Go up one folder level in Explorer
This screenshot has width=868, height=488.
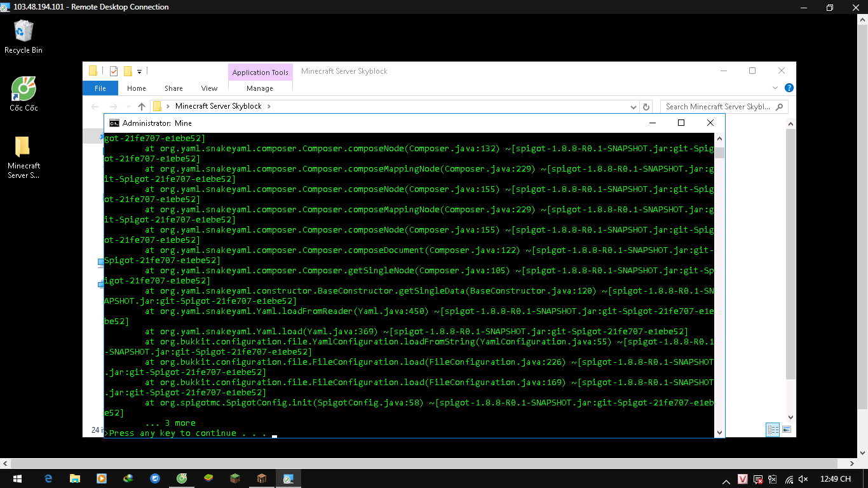141,107
